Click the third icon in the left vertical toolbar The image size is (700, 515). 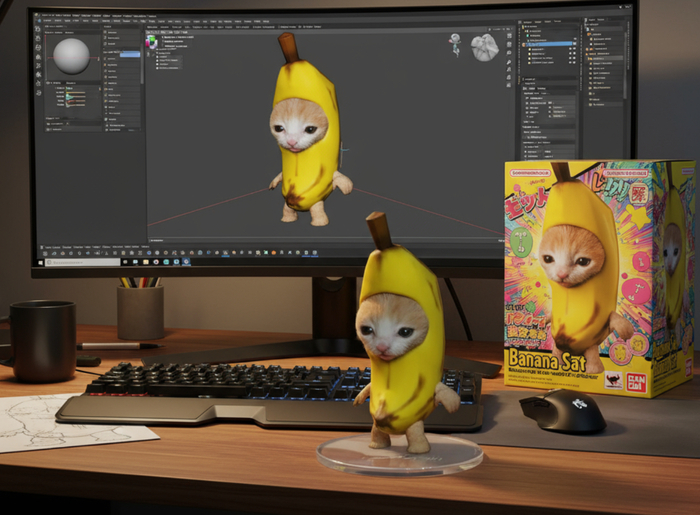(38, 49)
